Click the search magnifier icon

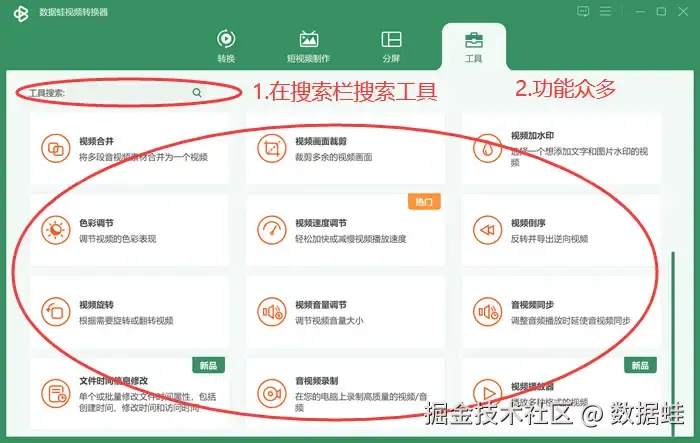pos(197,92)
